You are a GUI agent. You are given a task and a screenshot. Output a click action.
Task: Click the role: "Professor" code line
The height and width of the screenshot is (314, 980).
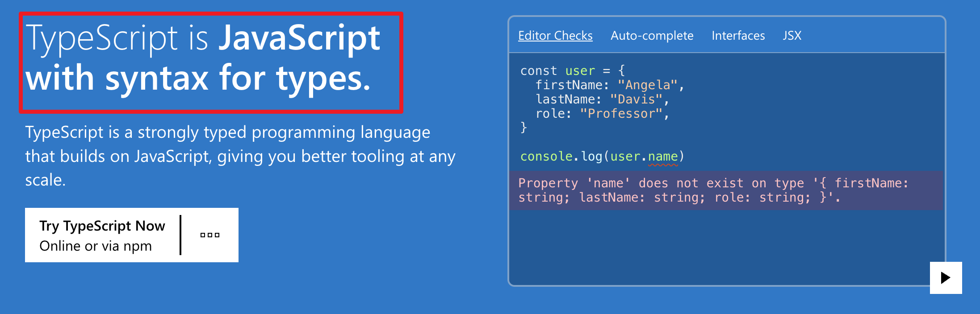pyautogui.click(x=602, y=113)
